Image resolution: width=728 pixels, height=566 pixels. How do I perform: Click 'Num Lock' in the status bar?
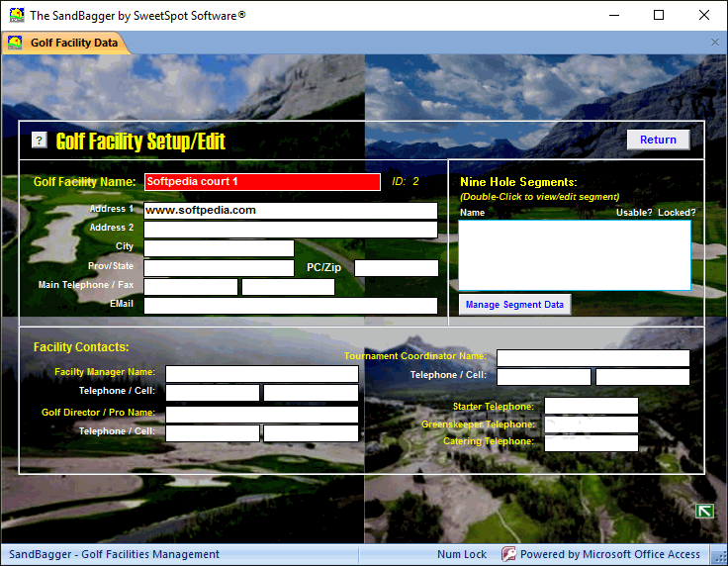pyautogui.click(x=462, y=554)
